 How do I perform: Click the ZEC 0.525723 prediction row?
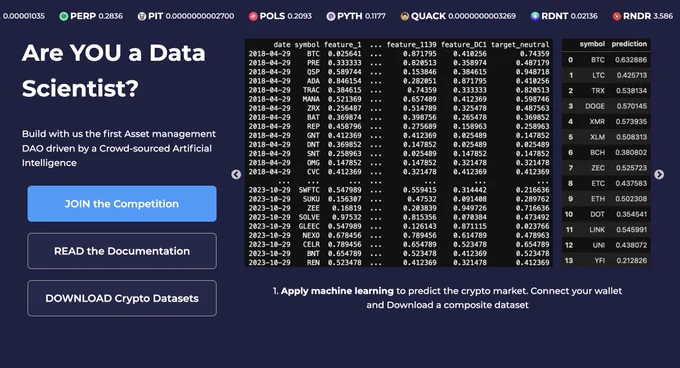[606, 168]
